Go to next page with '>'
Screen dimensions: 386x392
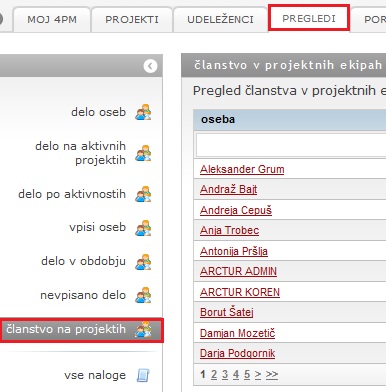click(x=258, y=375)
